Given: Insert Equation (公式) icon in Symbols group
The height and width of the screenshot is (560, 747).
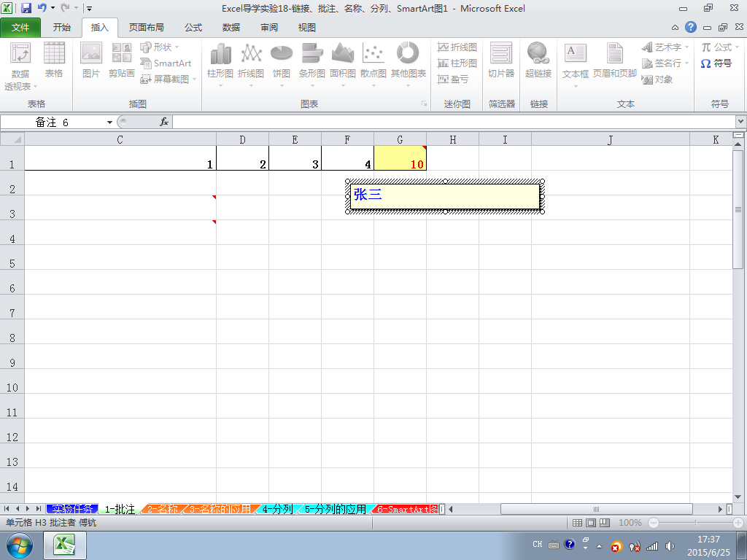Looking at the screenshot, I should point(719,47).
